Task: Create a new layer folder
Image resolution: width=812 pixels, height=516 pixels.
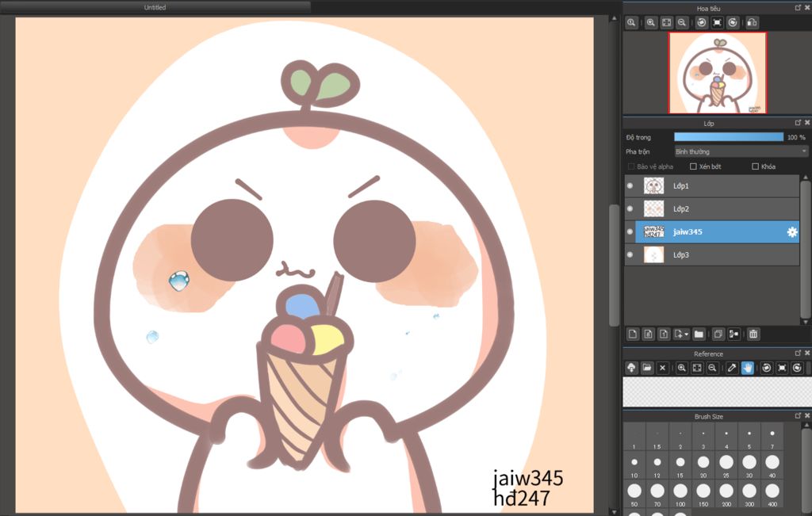Action: pyautogui.click(x=699, y=334)
